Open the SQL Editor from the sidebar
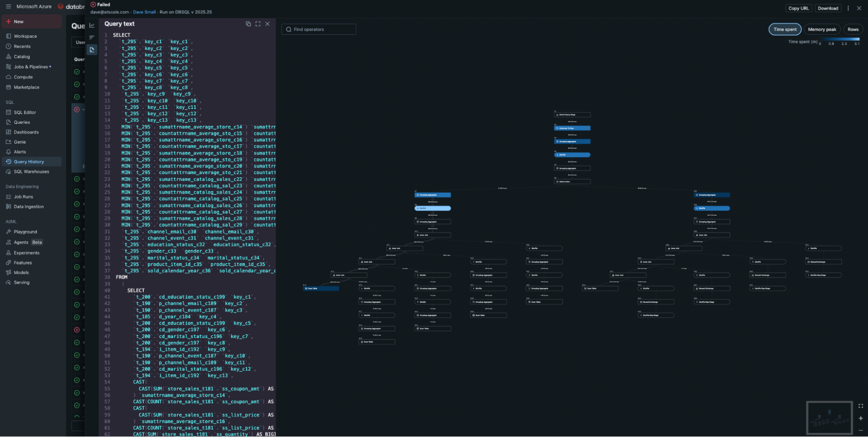This screenshot has width=868, height=437. click(x=24, y=112)
